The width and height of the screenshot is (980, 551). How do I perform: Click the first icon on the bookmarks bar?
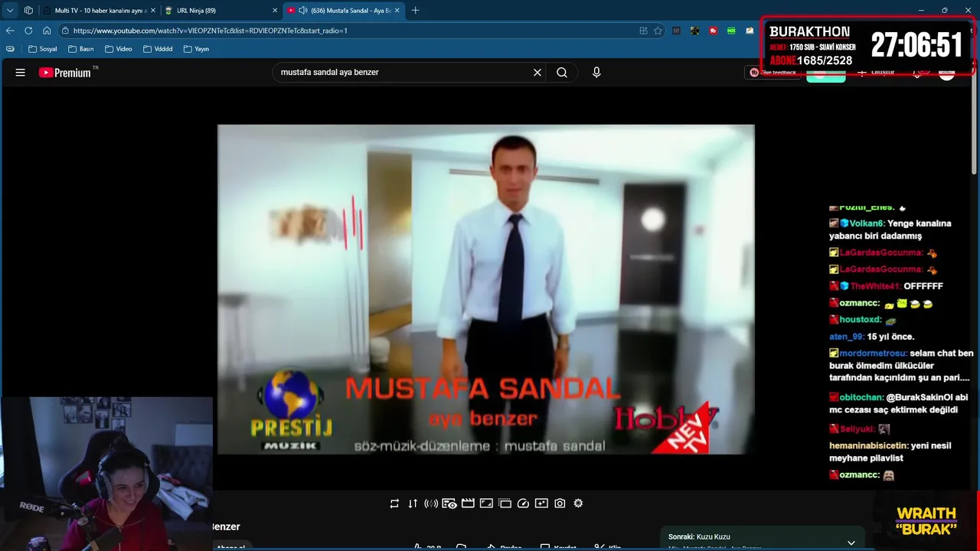click(x=10, y=49)
